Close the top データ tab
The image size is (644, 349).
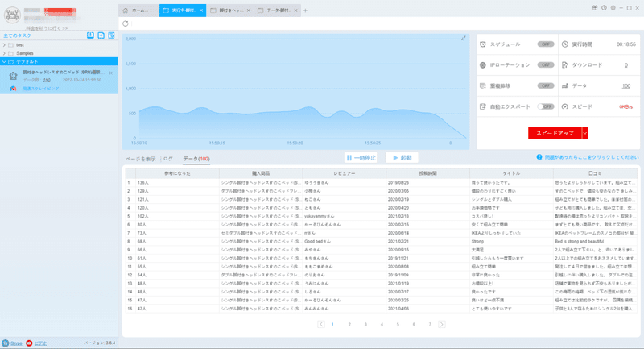[x=295, y=10]
